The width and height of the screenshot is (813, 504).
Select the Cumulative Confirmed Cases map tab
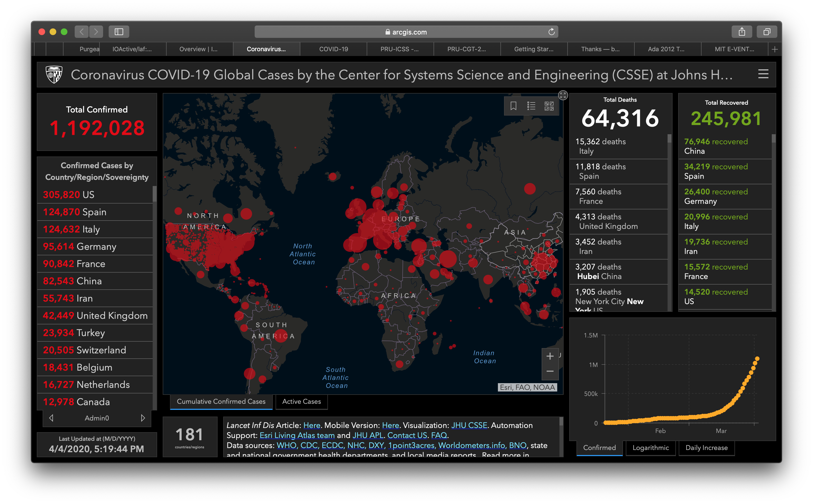pyautogui.click(x=221, y=402)
